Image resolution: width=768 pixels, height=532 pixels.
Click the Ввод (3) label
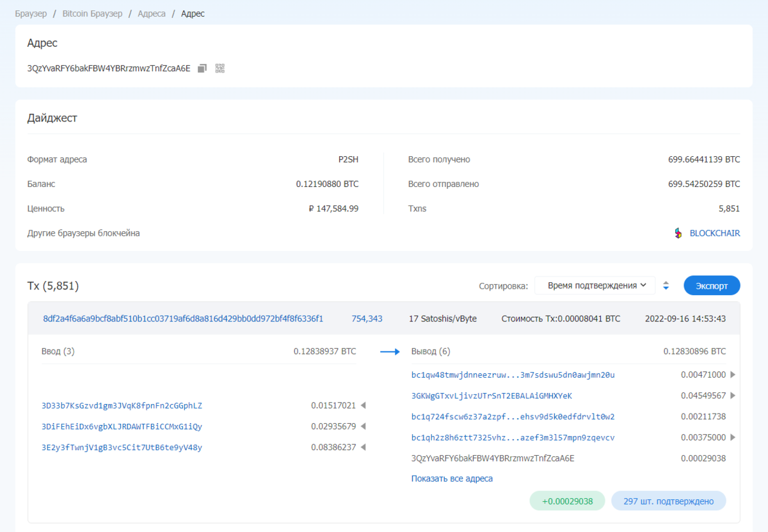pos(58,351)
